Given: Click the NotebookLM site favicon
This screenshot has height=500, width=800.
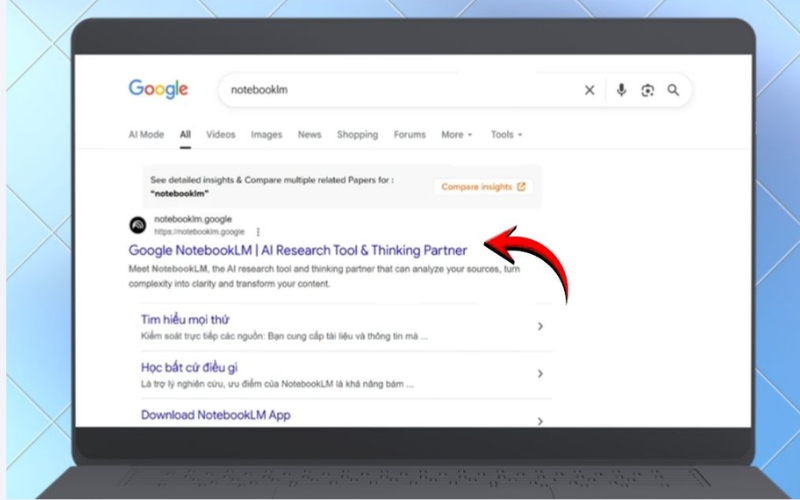Looking at the screenshot, I should coord(138,225).
